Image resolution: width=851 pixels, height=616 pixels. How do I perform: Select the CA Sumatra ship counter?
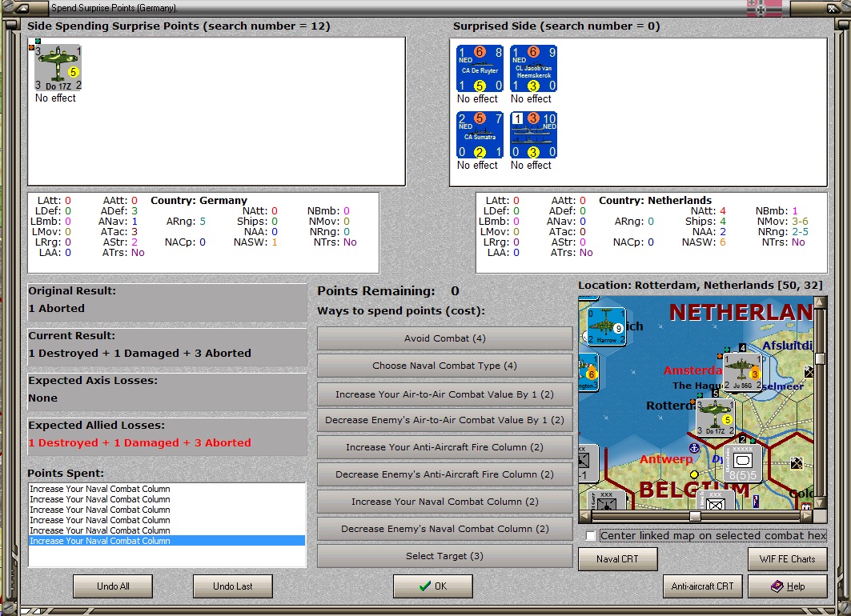pos(480,134)
